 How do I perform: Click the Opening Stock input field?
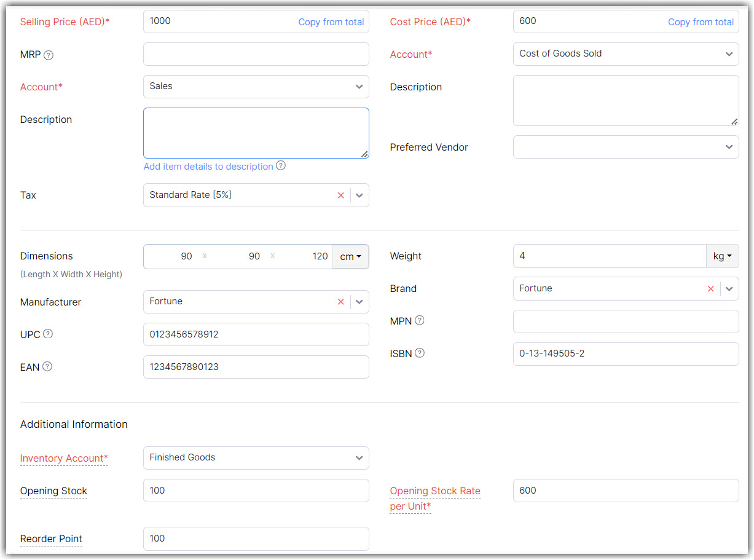point(256,491)
